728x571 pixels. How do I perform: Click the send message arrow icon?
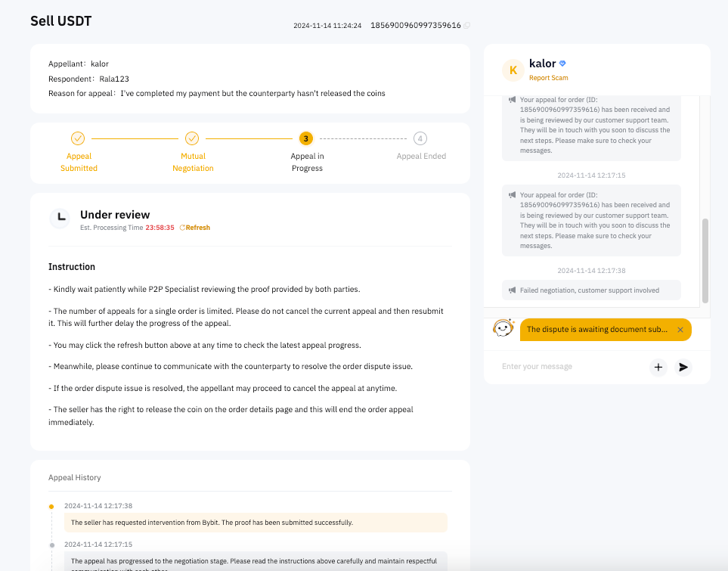(x=683, y=367)
